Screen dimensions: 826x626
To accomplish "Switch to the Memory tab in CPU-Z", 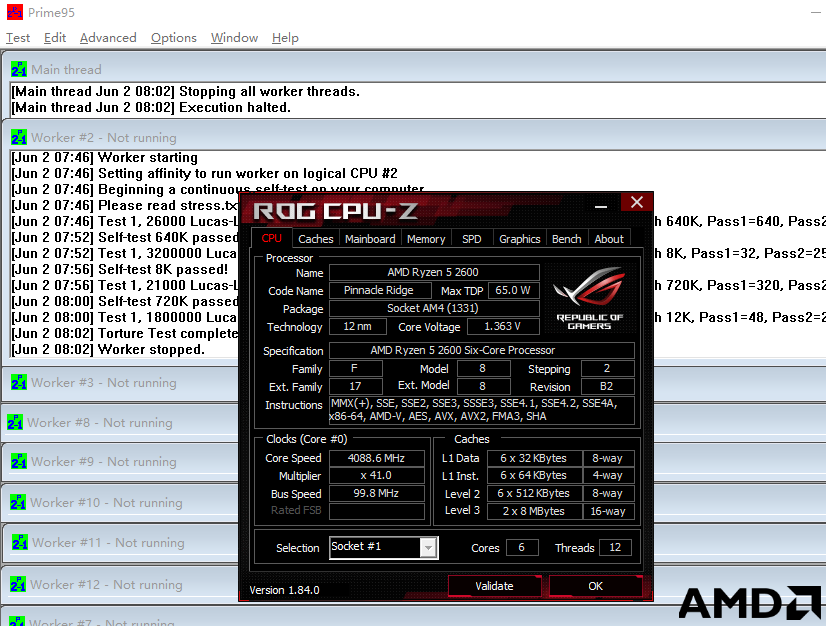I will pyautogui.click(x=426, y=239).
